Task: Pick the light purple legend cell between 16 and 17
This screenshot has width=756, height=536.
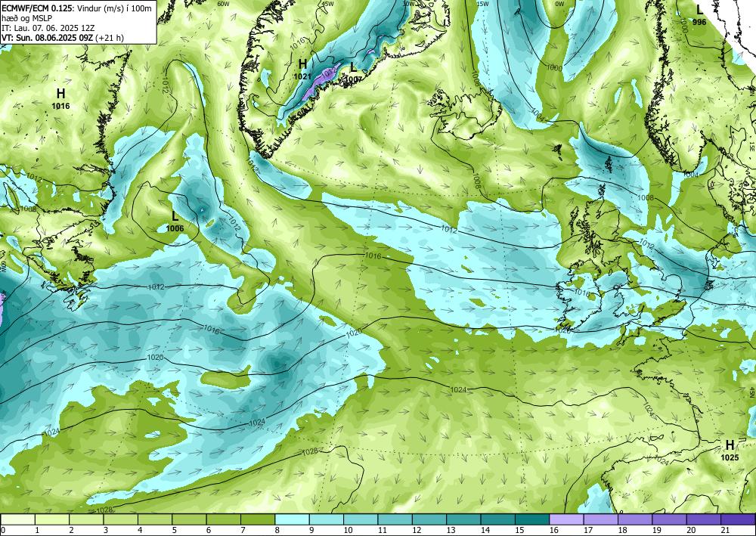Action: pos(566,519)
